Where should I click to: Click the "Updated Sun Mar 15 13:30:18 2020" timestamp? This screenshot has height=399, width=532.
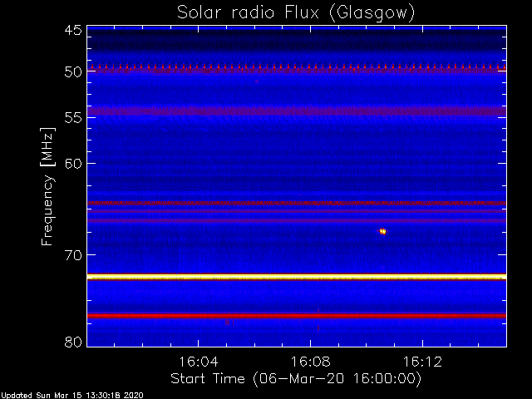point(72,395)
